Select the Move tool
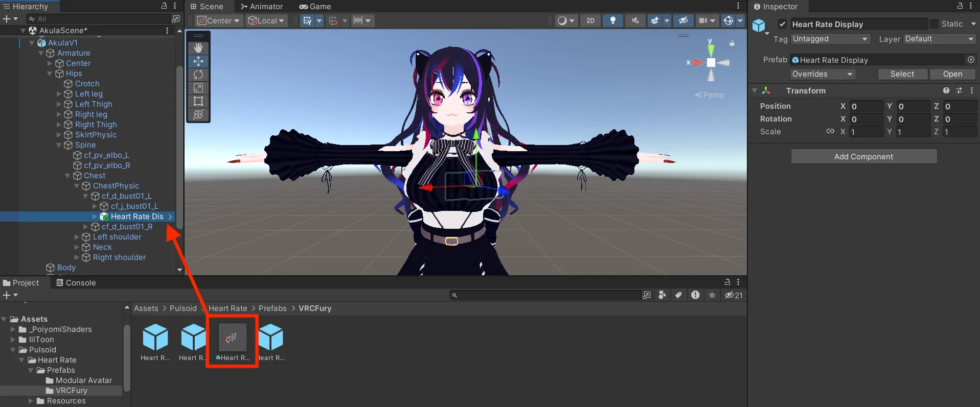980x407 pixels. tap(198, 61)
